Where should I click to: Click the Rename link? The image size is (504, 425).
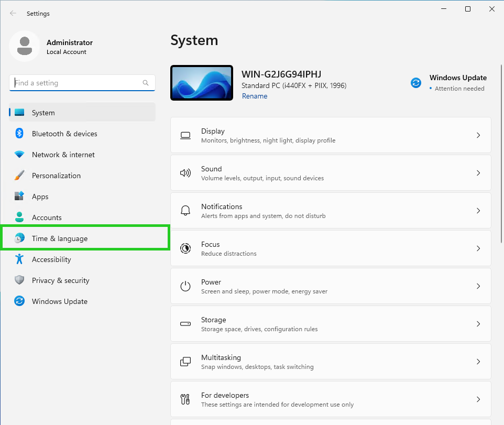(x=255, y=96)
